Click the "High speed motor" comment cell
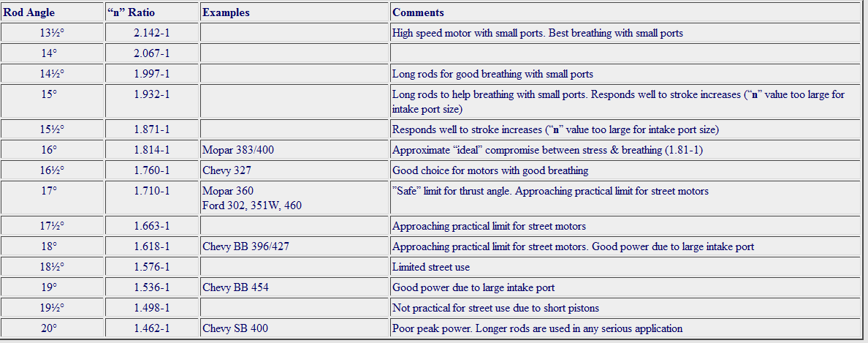Viewport: 868px width, 343px height. [537, 33]
